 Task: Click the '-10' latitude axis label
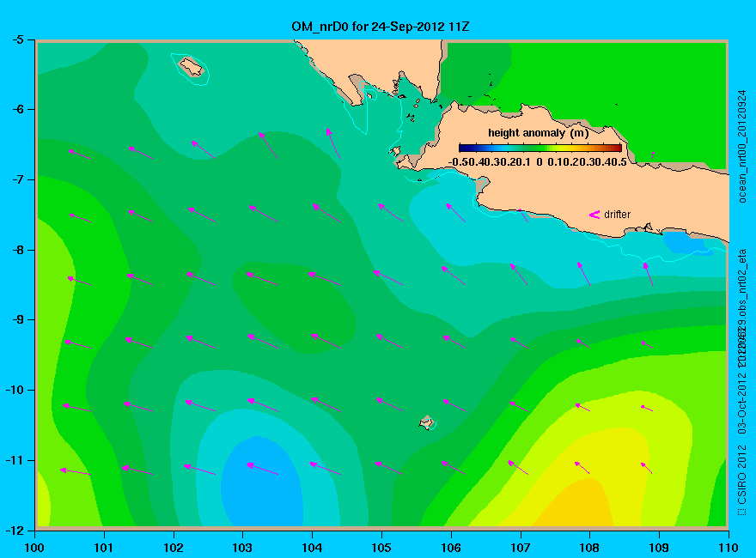coord(15,391)
